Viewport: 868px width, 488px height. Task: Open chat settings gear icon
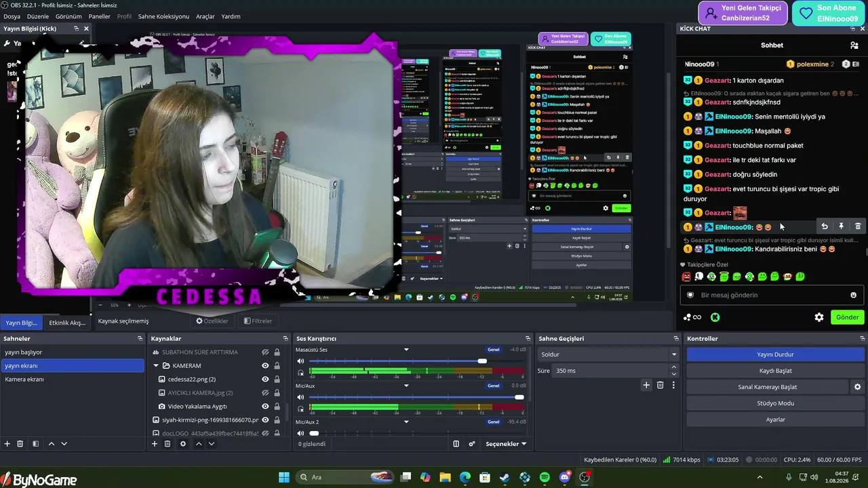click(819, 317)
